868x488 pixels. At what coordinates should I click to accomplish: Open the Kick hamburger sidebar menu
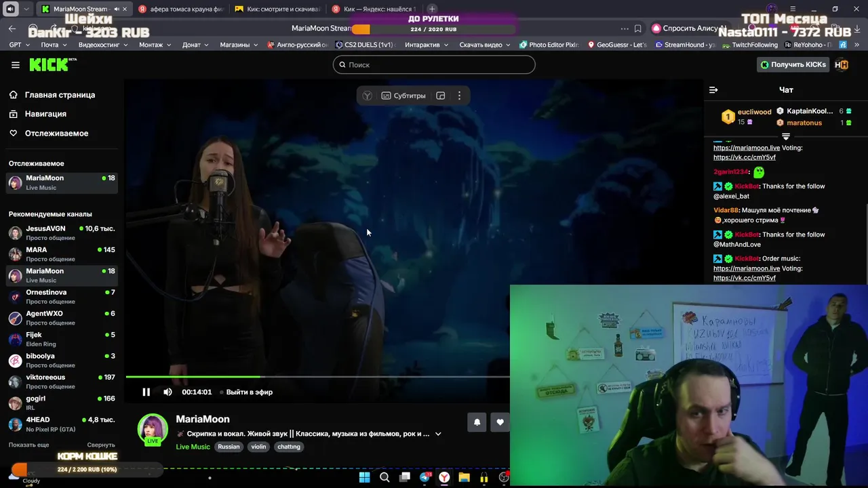pos(15,65)
